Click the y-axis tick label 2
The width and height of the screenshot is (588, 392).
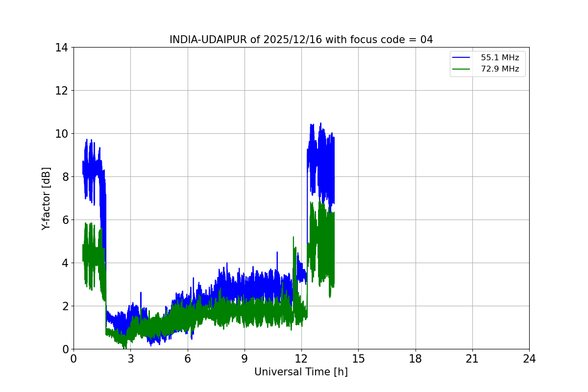pos(65,306)
